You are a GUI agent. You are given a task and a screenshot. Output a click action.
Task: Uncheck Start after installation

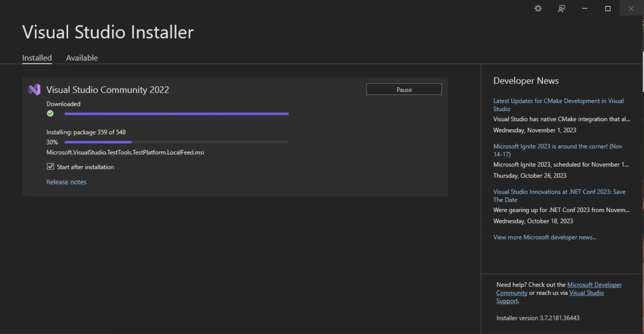pyautogui.click(x=50, y=166)
